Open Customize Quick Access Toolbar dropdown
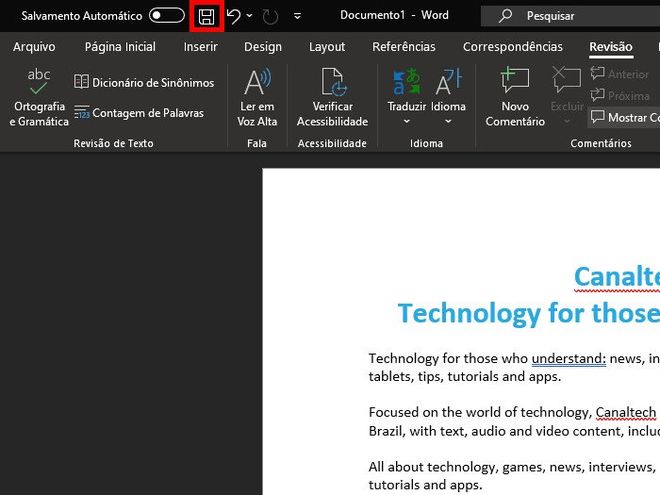 297,16
